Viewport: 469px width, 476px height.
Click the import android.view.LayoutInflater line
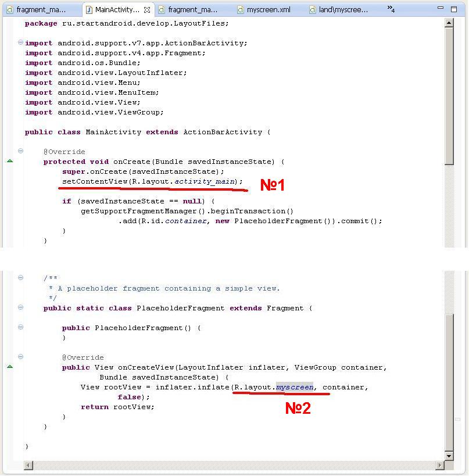(x=106, y=73)
